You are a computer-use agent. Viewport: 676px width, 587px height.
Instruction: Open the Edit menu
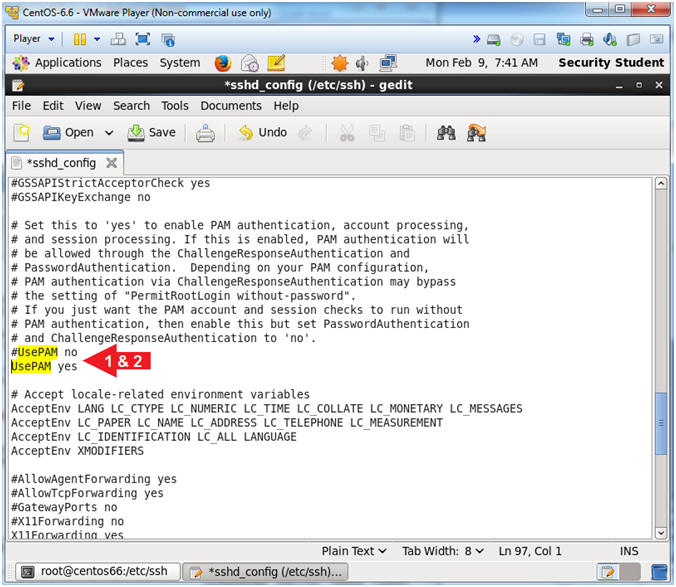coord(53,106)
